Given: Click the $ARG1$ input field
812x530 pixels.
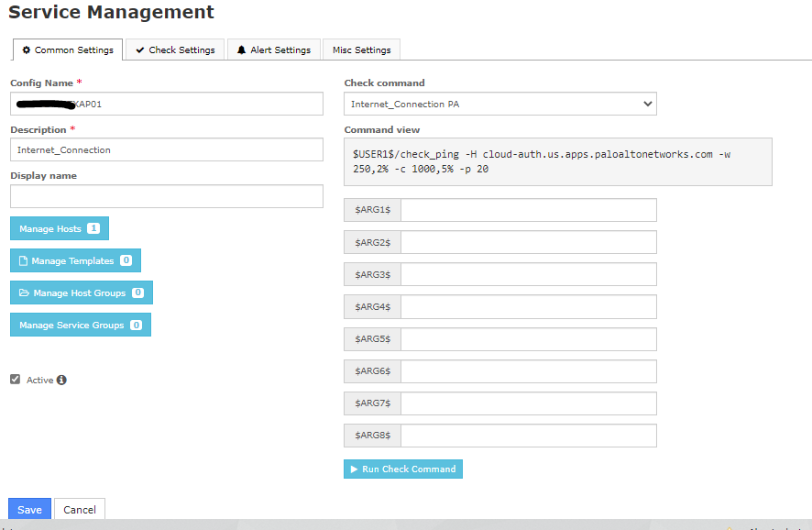Looking at the screenshot, I should 528,210.
